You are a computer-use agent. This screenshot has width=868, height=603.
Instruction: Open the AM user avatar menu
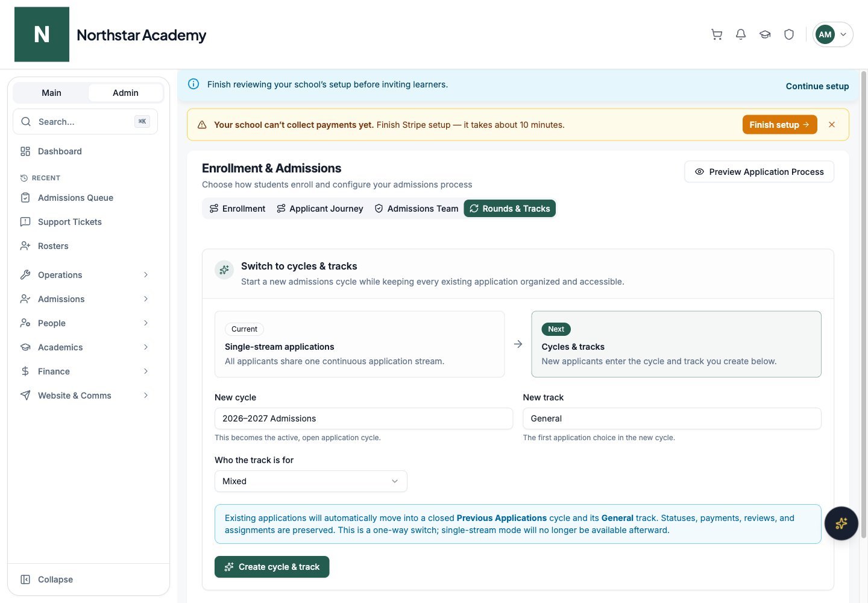point(832,34)
